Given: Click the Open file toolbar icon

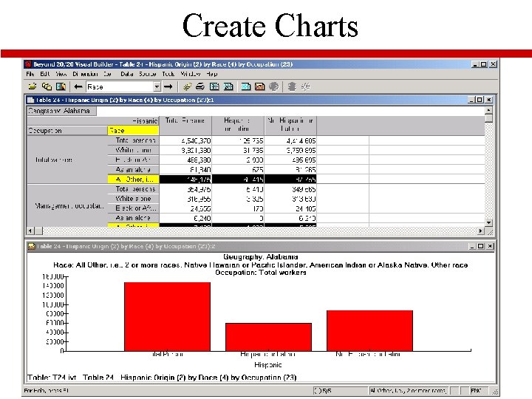Looking at the screenshot, I should click(33, 86).
